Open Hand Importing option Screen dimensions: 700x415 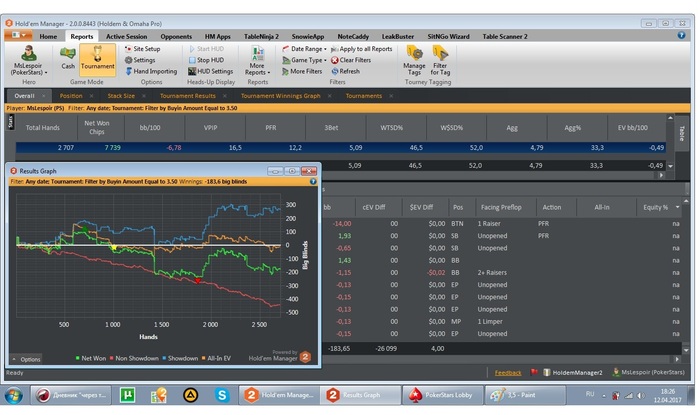pos(151,71)
